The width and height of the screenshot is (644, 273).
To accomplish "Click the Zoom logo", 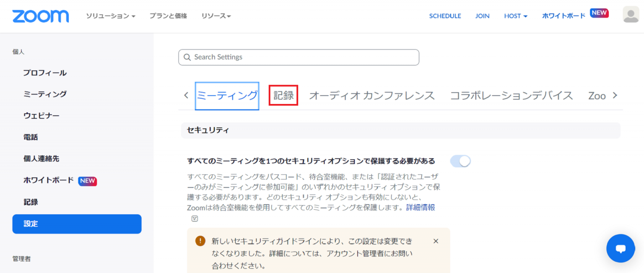I will 40,16.
